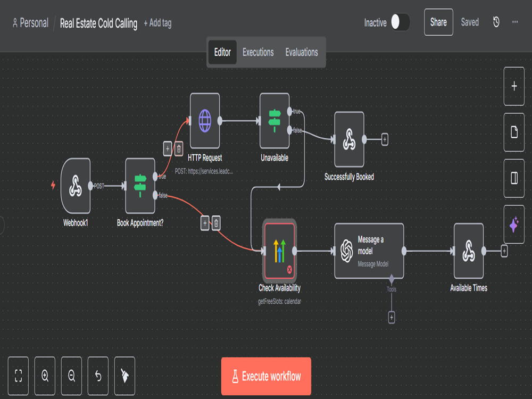Click the true output of Unavailable node
The width and height of the screenshot is (532, 399).
pos(289,111)
